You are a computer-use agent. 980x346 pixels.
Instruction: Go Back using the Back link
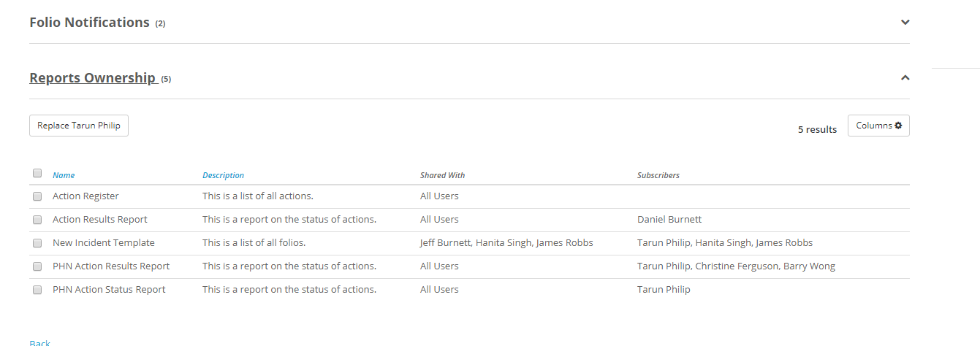pos(39,342)
